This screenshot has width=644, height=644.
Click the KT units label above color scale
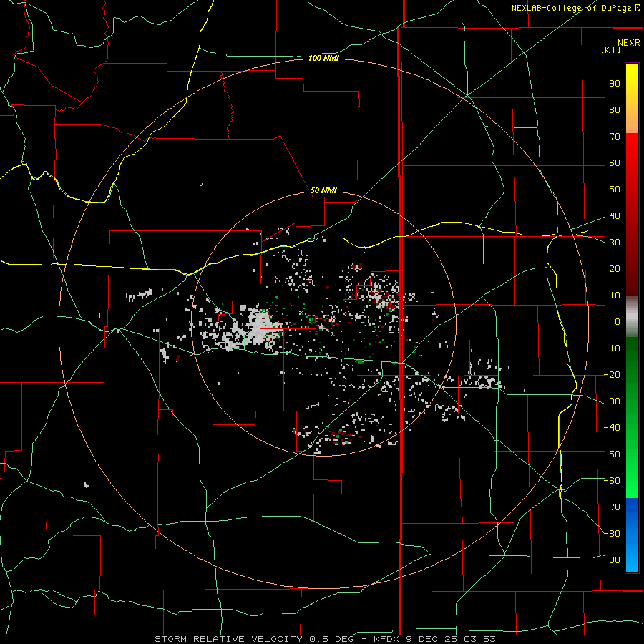pyautogui.click(x=611, y=49)
